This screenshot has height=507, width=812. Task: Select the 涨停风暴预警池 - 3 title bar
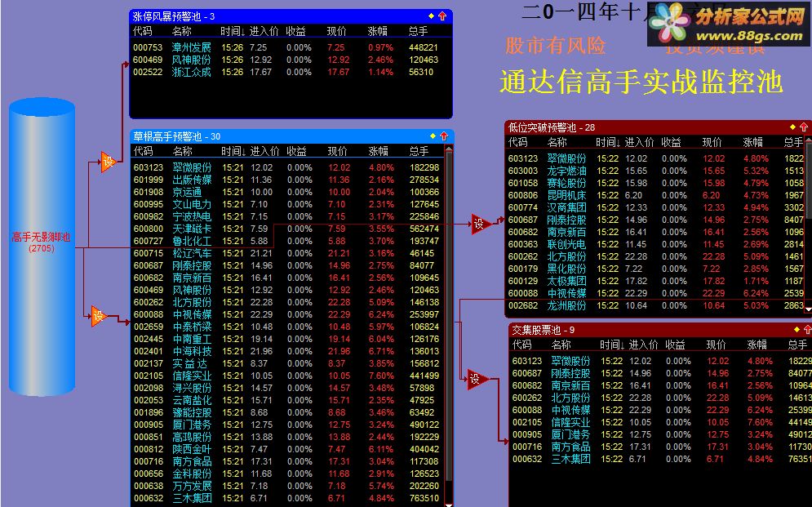pos(291,16)
